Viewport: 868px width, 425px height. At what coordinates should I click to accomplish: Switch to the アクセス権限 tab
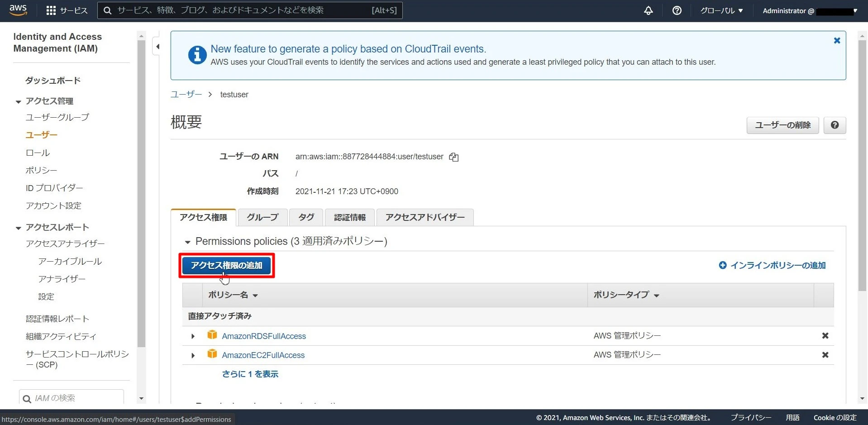click(x=203, y=217)
